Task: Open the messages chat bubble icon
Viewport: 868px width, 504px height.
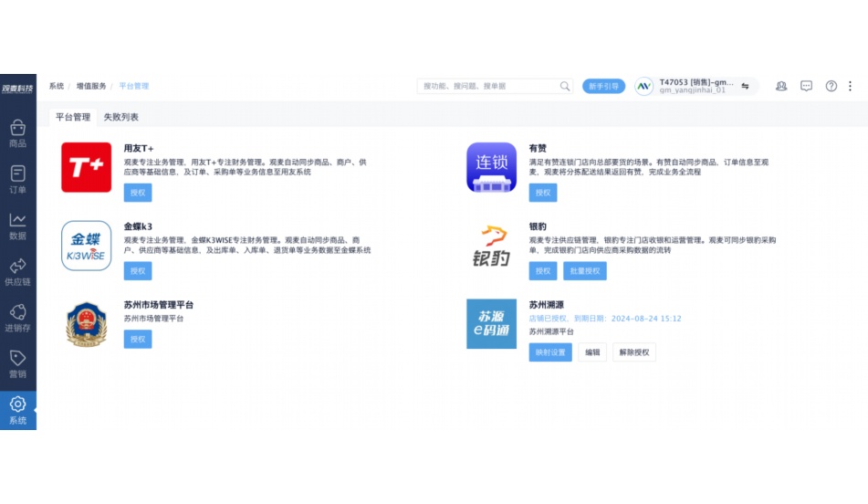Action: [806, 86]
